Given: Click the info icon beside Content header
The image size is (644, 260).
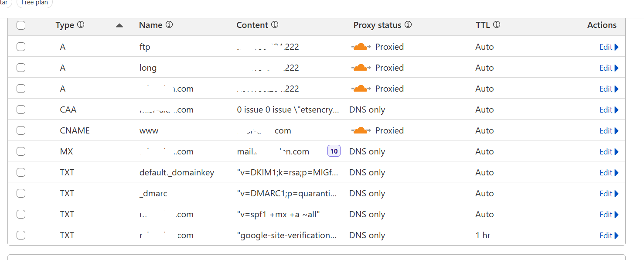Looking at the screenshot, I should click(275, 25).
